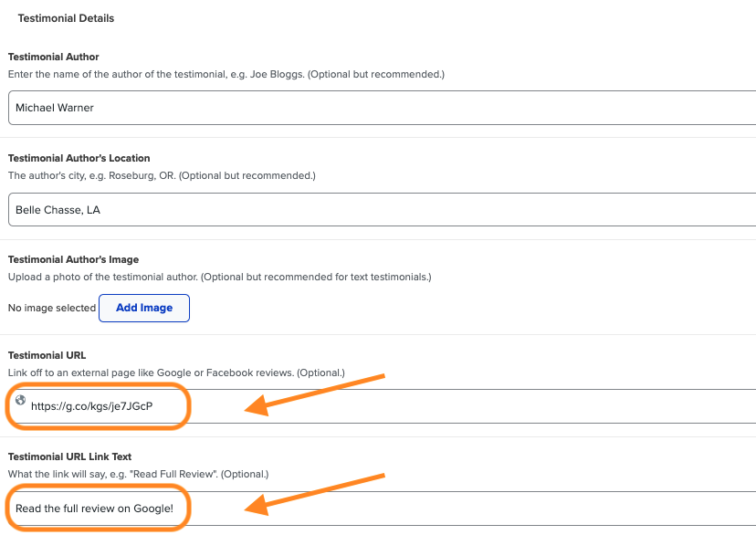Screen dimensions: 756x535
Task: Click the Testimonial Details section heading
Action: (x=66, y=18)
